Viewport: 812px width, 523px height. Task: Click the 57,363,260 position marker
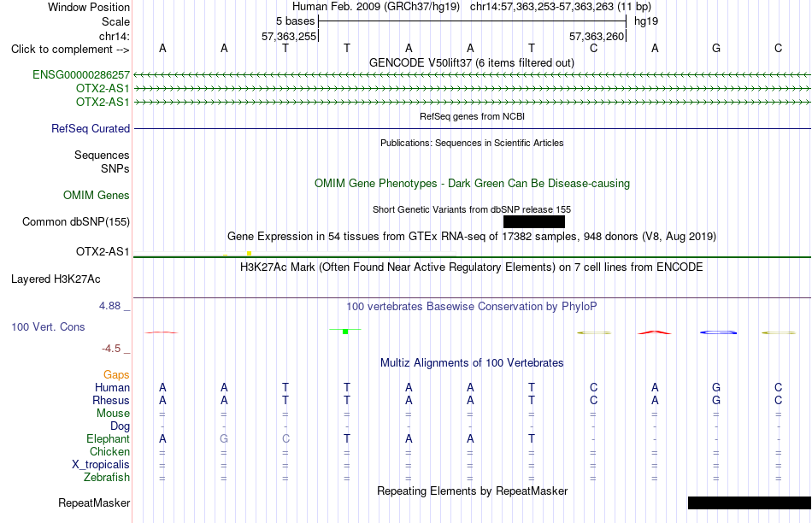click(x=597, y=36)
